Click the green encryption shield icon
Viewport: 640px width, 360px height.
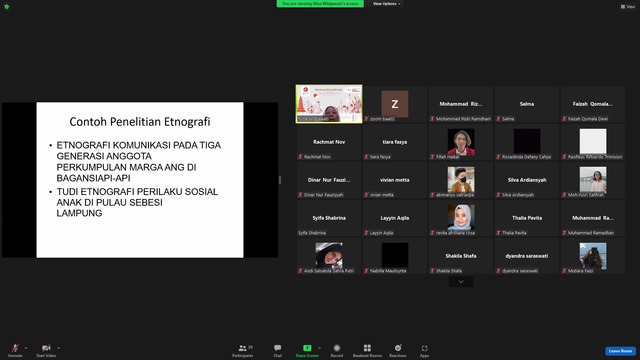[7, 7]
